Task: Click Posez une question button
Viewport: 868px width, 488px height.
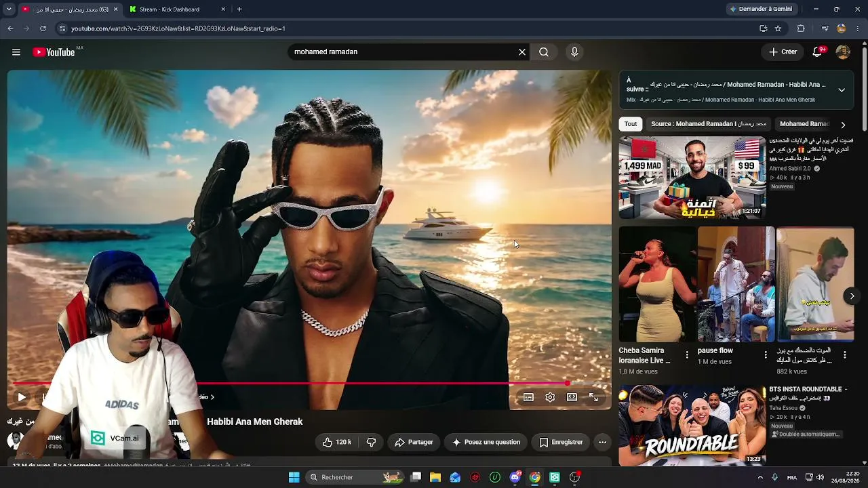Action: 486,442
